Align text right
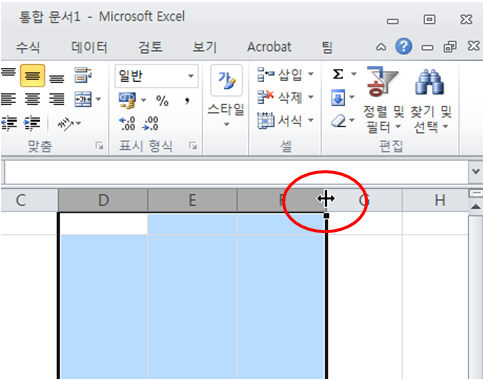 pyautogui.click(x=57, y=99)
